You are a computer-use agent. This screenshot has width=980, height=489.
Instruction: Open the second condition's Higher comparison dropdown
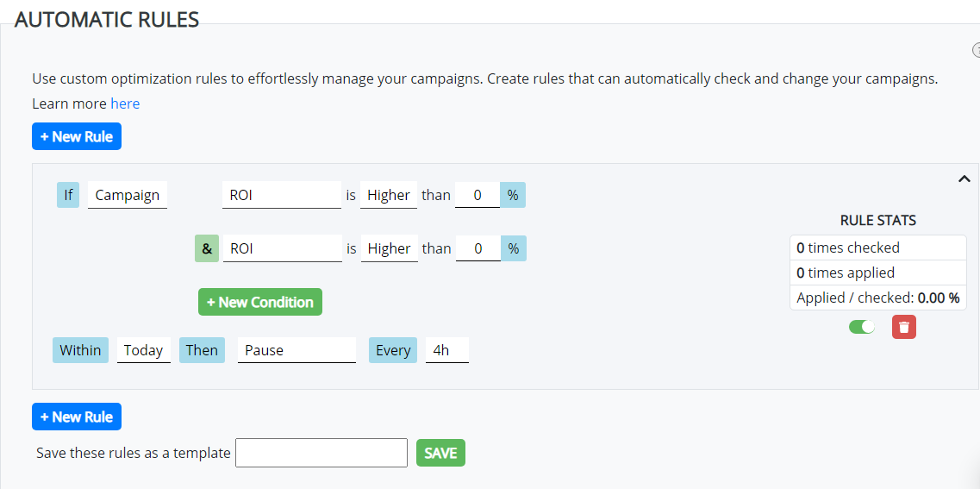(x=389, y=248)
